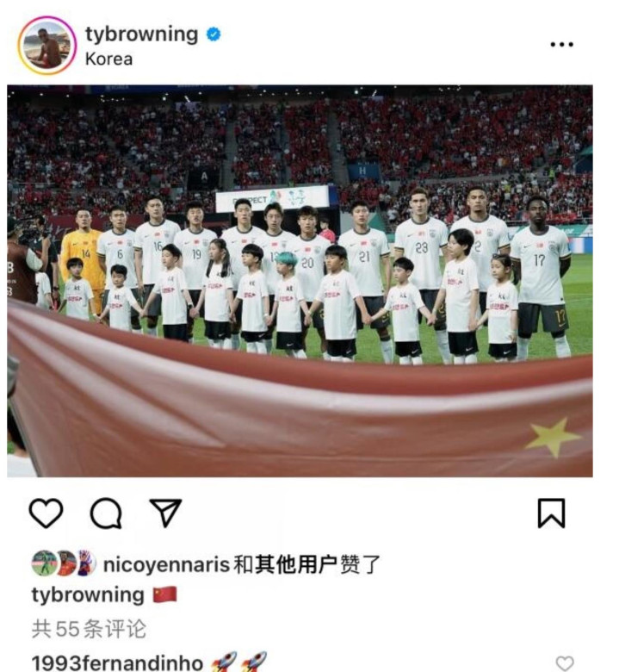Click the team photo post image
Screen dimensions: 619x672
pyautogui.click(x=300, y=281)
